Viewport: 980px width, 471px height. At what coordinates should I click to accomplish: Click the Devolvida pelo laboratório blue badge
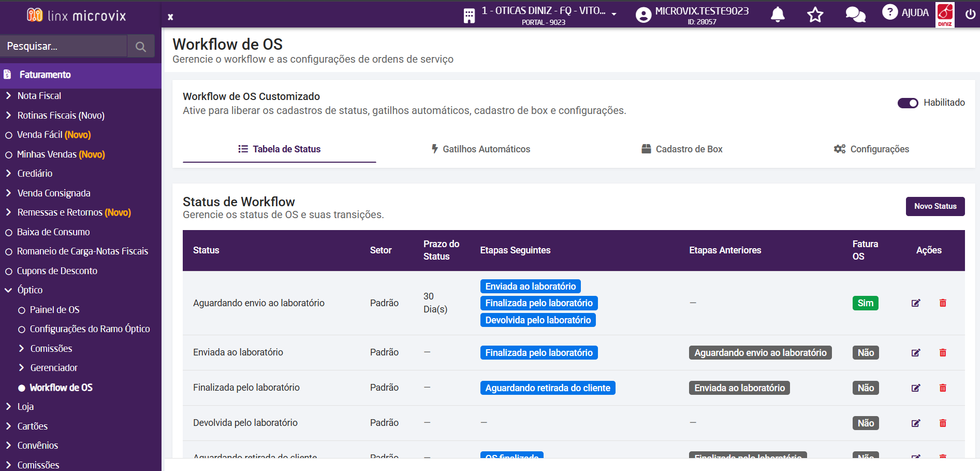[x=538, y=320]
